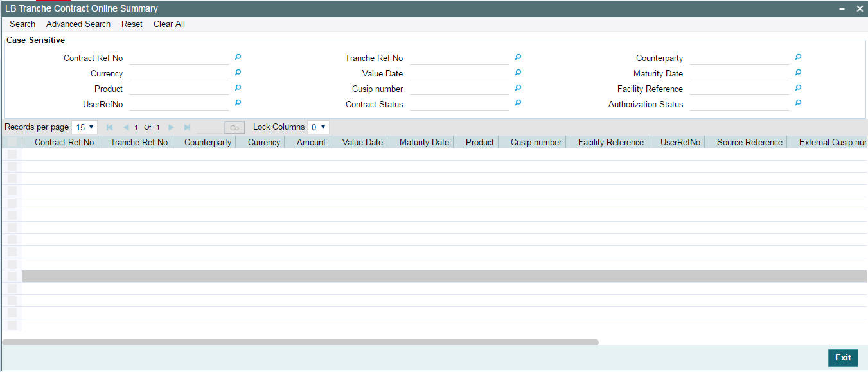Open Records per page dropdown

84,127
